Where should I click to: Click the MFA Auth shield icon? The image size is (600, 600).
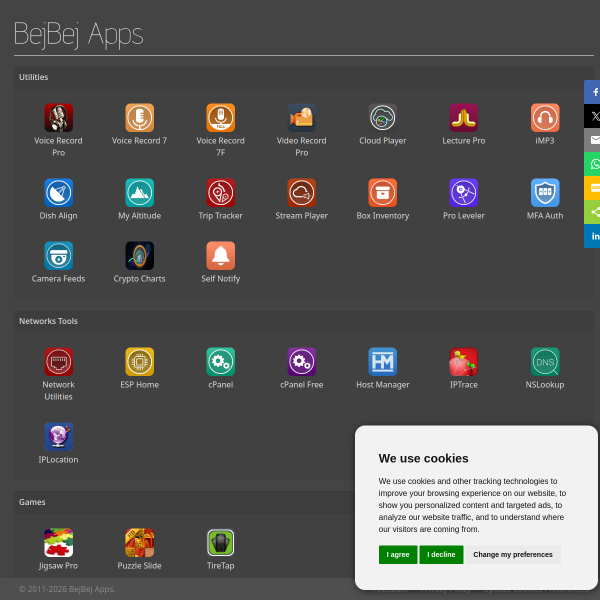(x=545, y=192)
